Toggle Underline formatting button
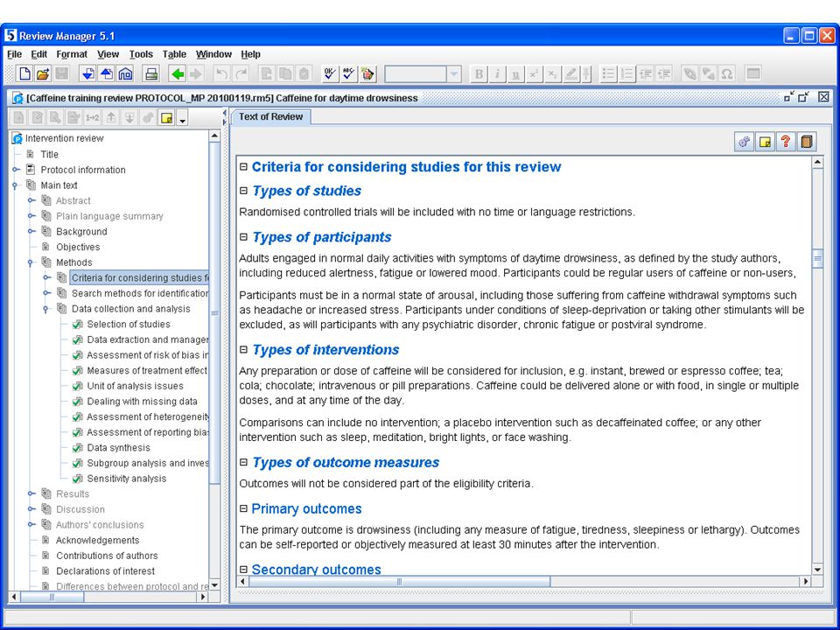The width and height of the screenshot is (840, 630). click(x=515, y=73)
